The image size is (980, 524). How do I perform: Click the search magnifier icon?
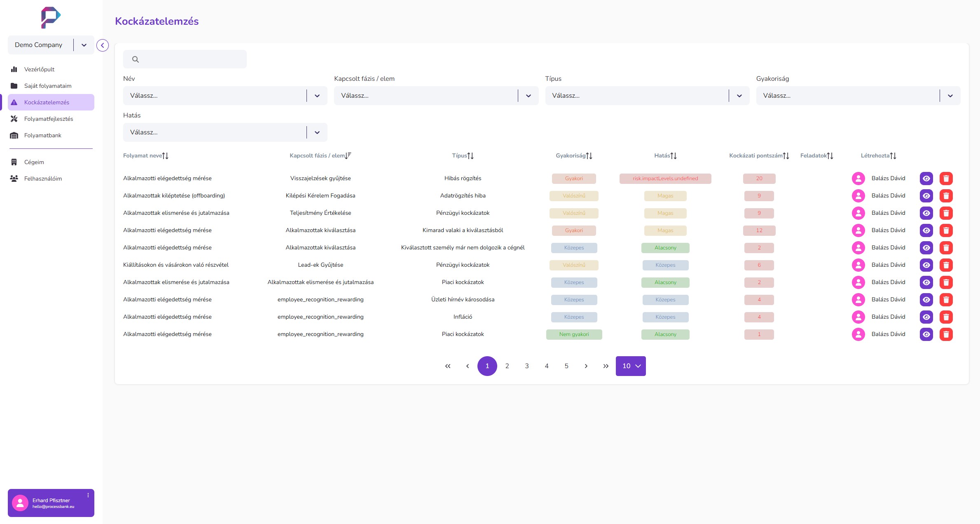(136, 59)
